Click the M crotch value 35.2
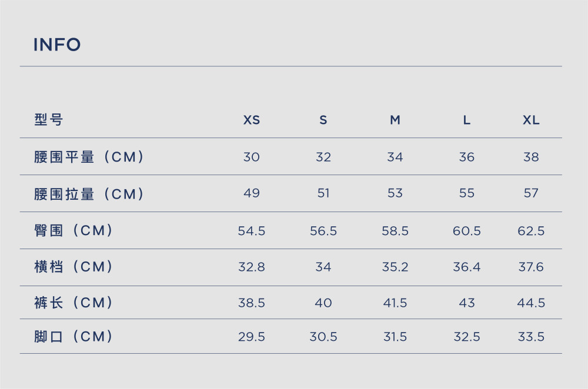The width and height of the screenshot is (588, 389). coord(395,267)
